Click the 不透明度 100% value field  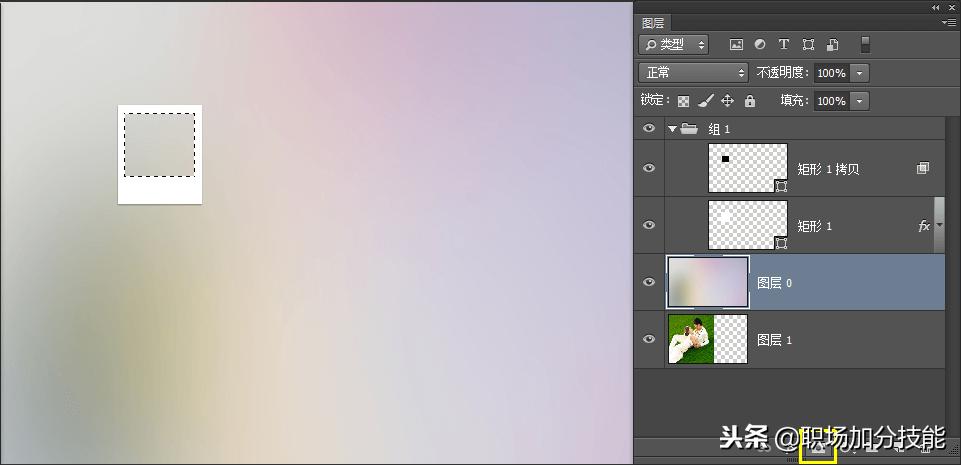pos(832,73)
